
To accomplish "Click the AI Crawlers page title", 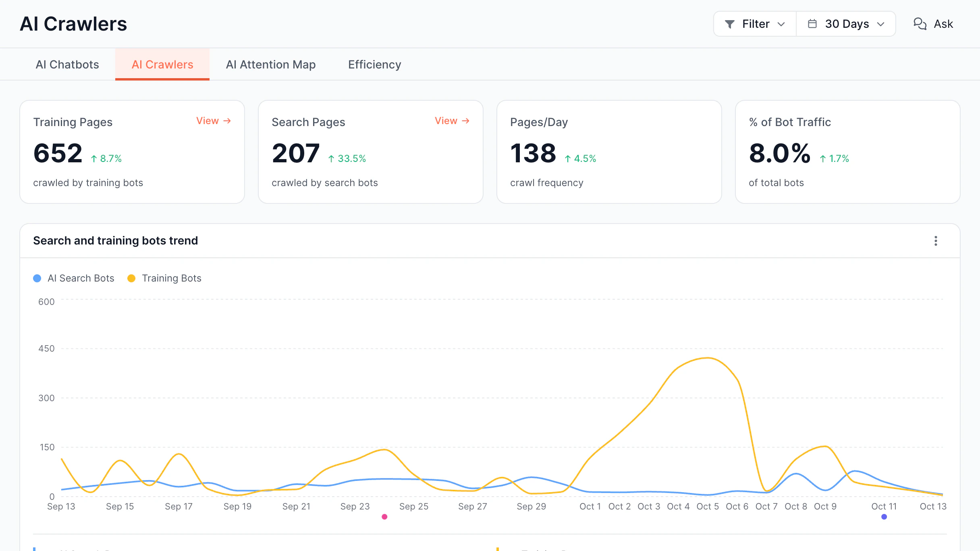I will click(73, 24).
